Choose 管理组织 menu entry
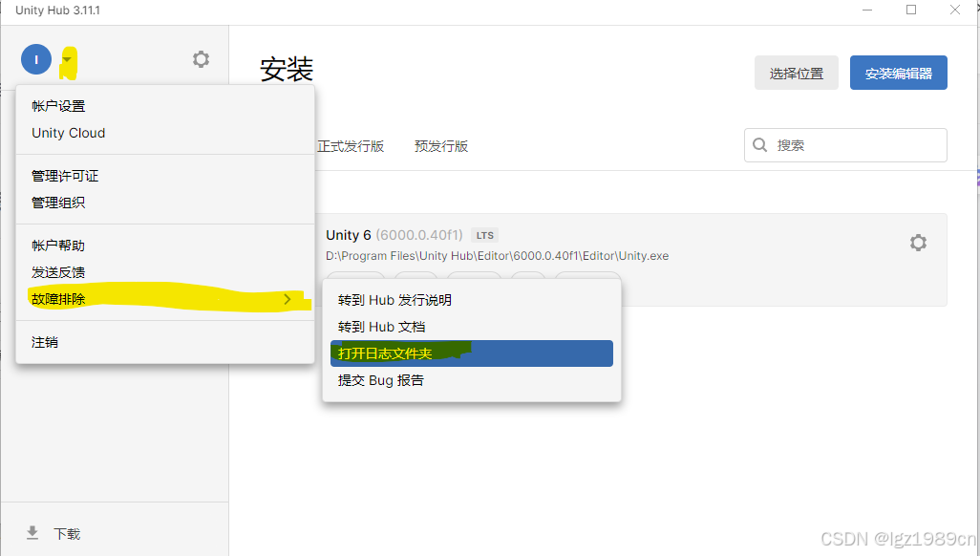This screenshot has width=980, height=556. coord(165,203)
